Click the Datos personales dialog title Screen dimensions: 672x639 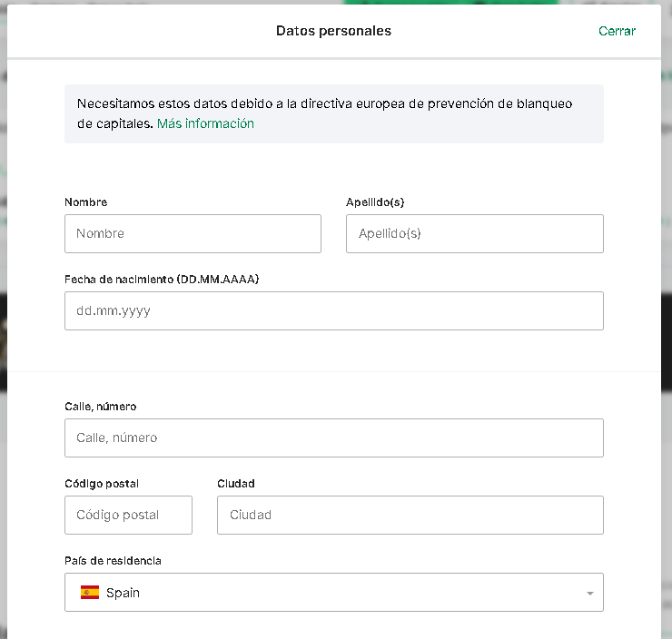point(333,31)
